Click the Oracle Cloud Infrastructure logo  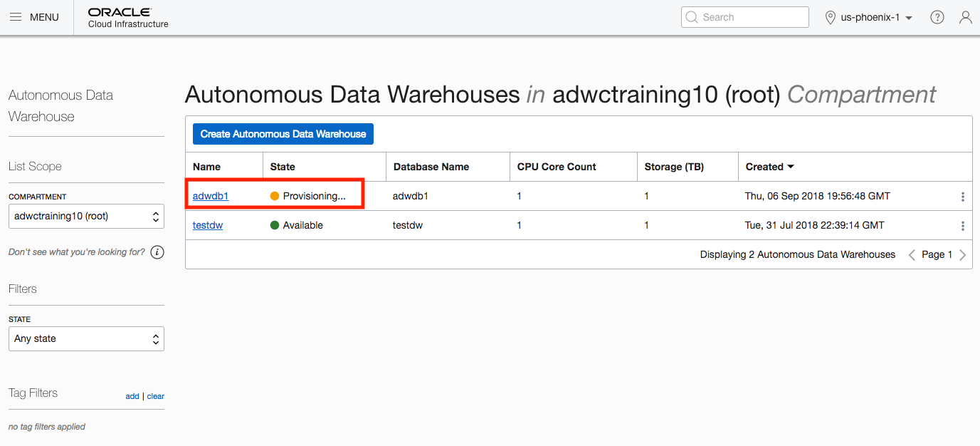[x=128, y=18]
